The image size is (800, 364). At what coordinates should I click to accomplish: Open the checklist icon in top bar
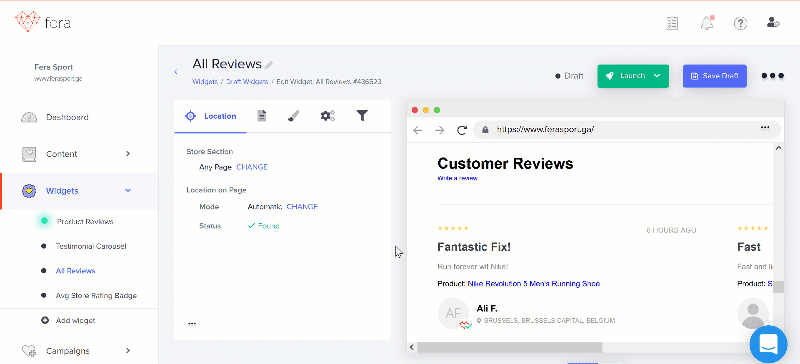pos(672,23)
